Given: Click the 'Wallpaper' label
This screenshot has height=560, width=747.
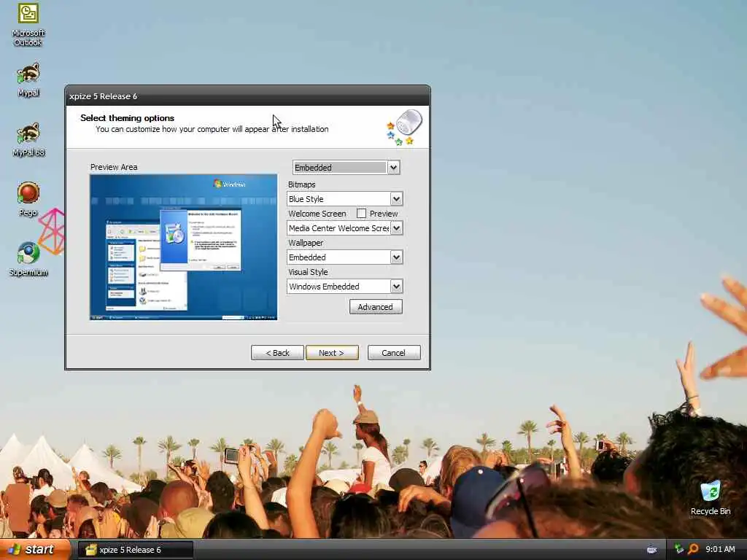Looking at the screenshot, I should (x=306, y=243).
